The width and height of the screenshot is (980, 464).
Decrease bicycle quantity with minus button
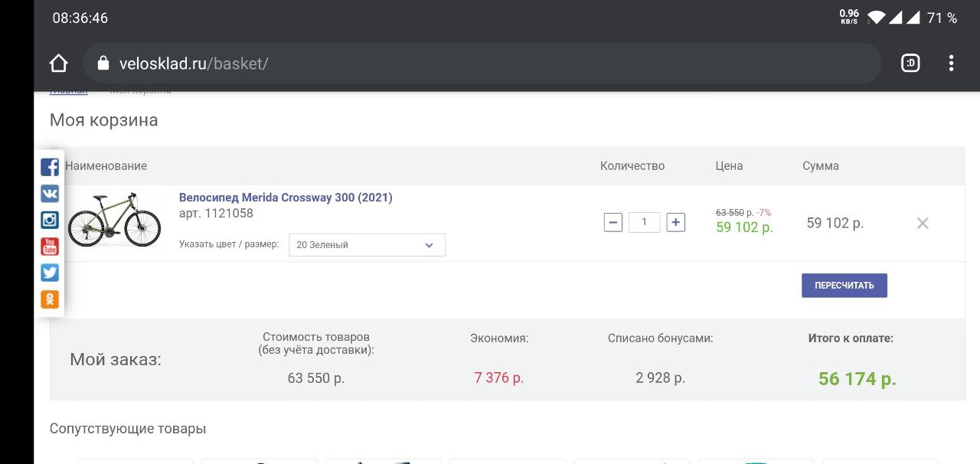[613, 223]
